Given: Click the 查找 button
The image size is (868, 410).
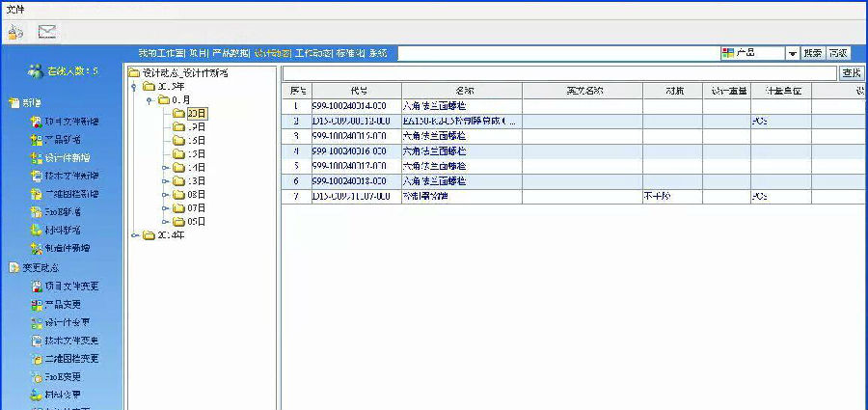Looking at the screenshot, I should pyautogui.click(x=852, y=73).
